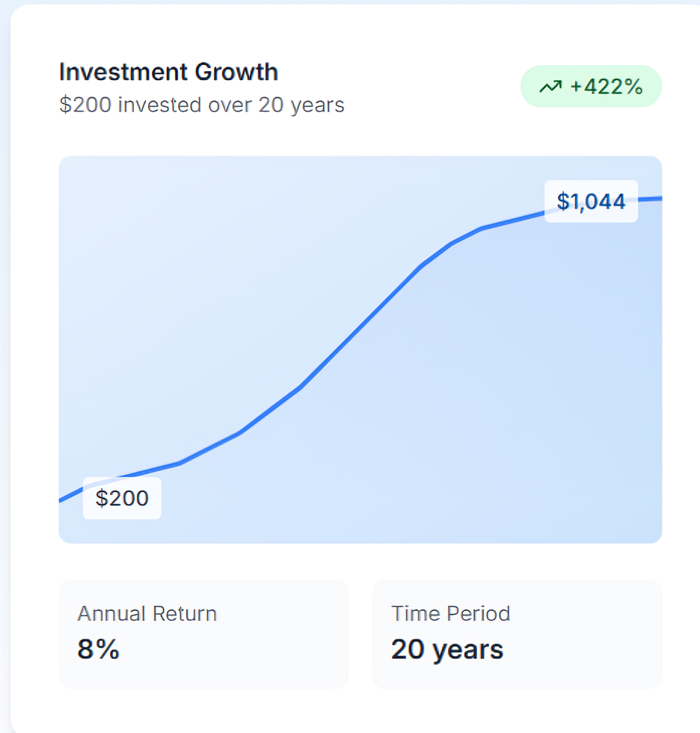The image size is (700, 733).
Task: Click the Investment Growth heading
Action: (x=168, y=72)
